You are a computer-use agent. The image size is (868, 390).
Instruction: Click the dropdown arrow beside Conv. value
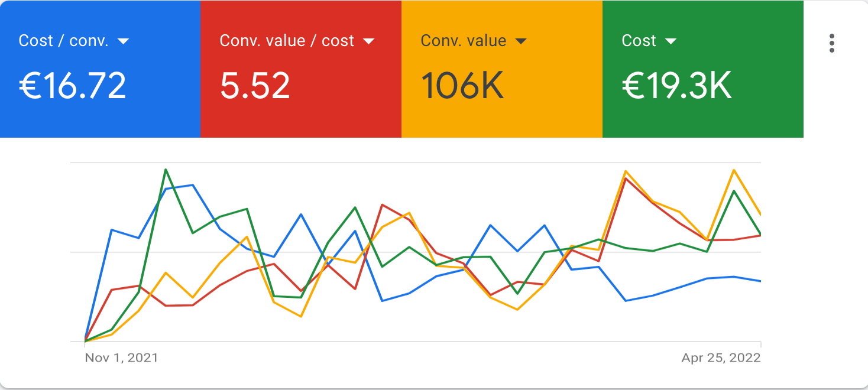521,41
